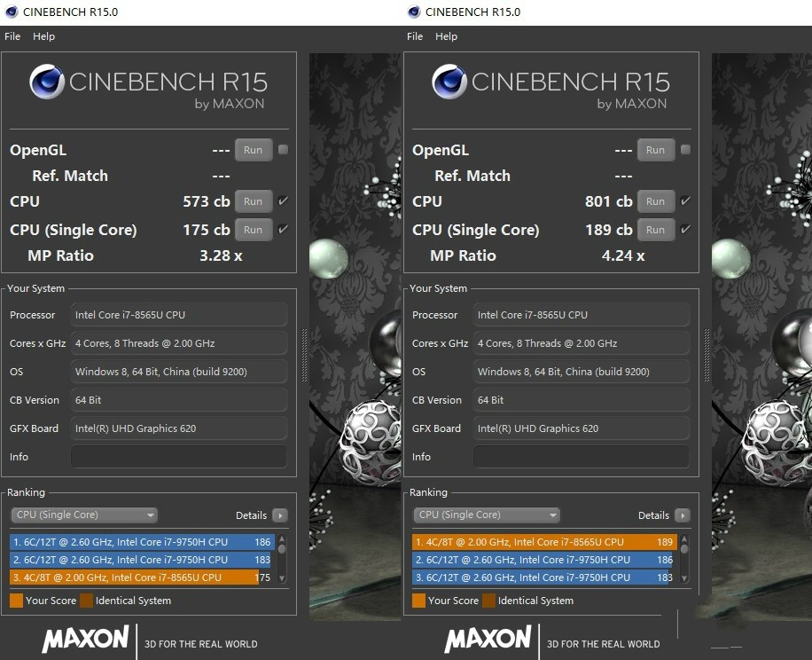Click ranking list scroll-down arrow in right window
Screen dimensions: 812x660
click(684, 578)
